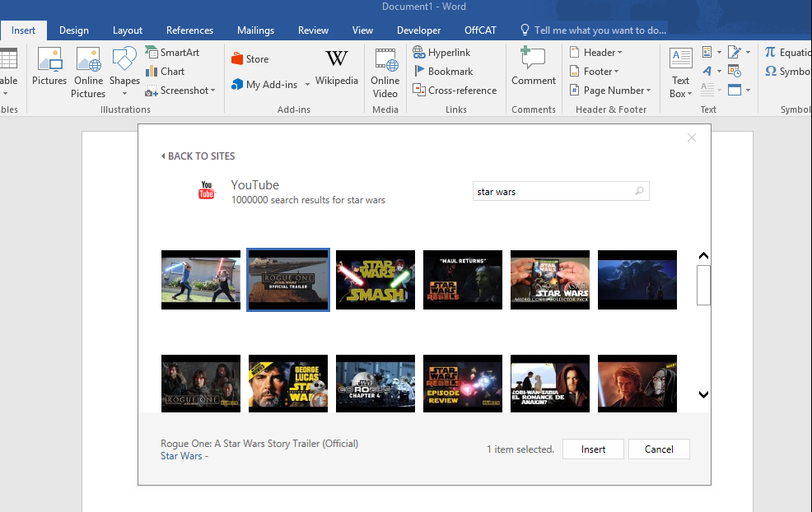812x512 pixels.
Task: Expand the Header dropdown
Action: point(595,53)
